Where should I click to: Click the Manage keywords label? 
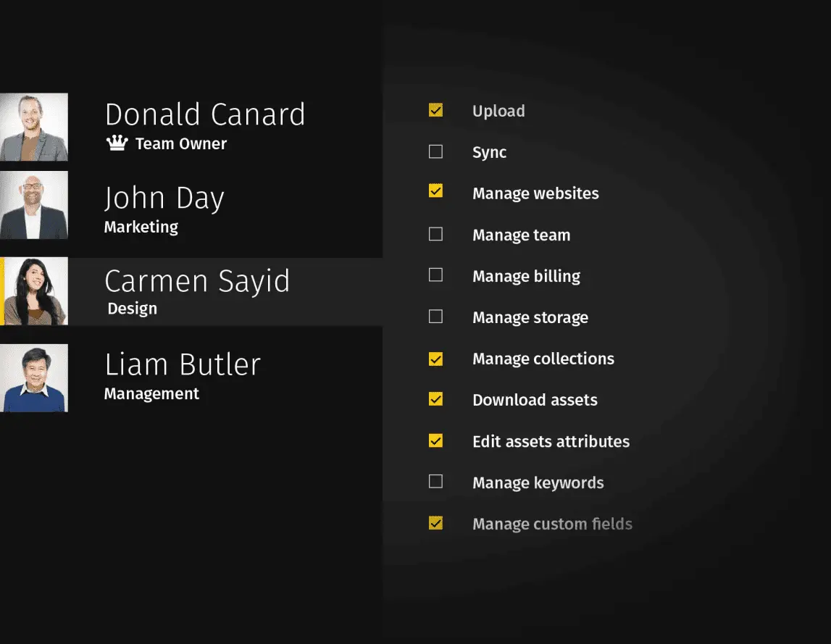[538, 483]
